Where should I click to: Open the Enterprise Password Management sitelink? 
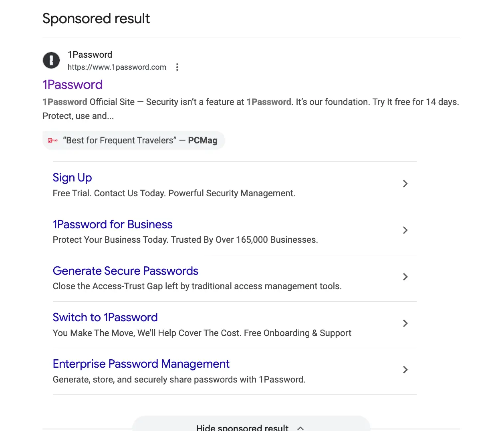[141, 364]
